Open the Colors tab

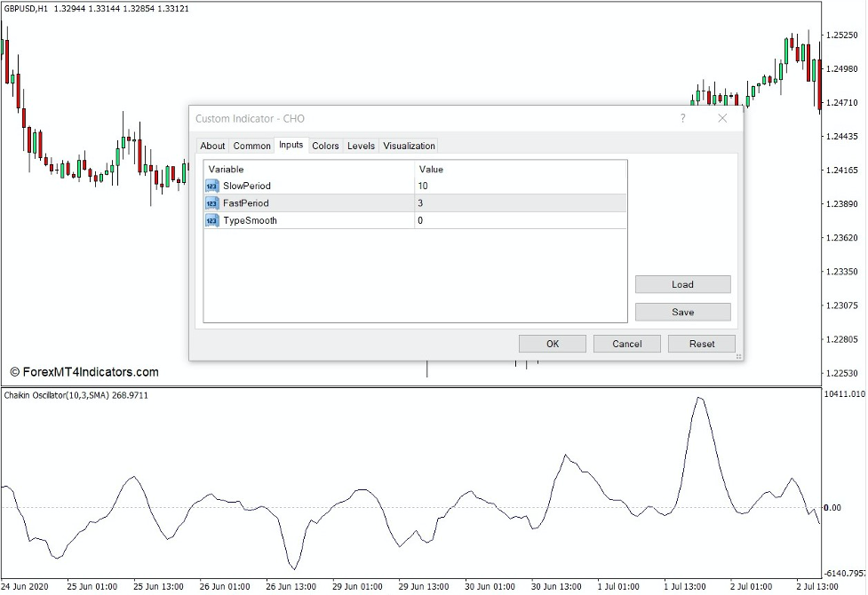pyautogui.click(x=325, y=146)
